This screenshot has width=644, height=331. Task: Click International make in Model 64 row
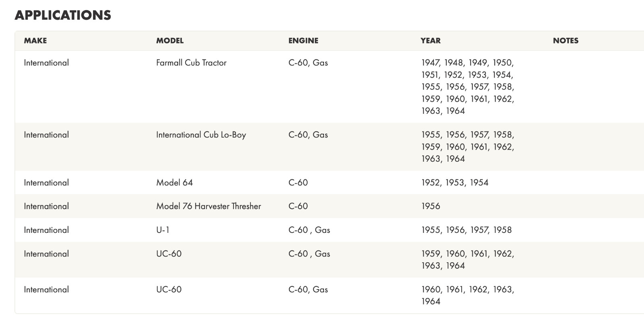coord(46,183)
